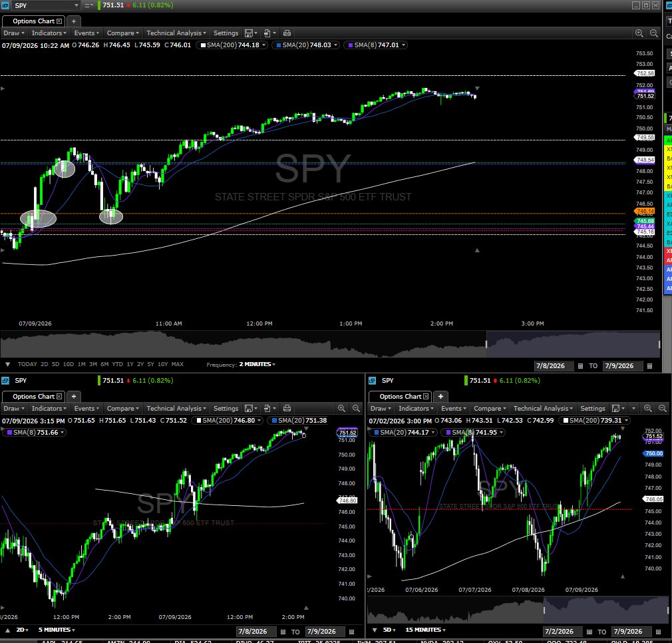The height and width of the screenshot is (643, 672).
Task: Close the Options Chart tab in top window
Action: 59,21
